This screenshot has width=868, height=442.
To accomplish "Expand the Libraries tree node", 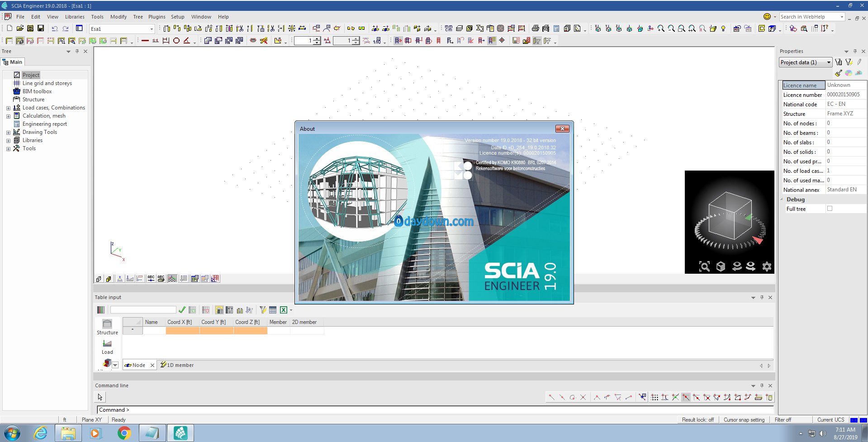I will coord(8,141).
